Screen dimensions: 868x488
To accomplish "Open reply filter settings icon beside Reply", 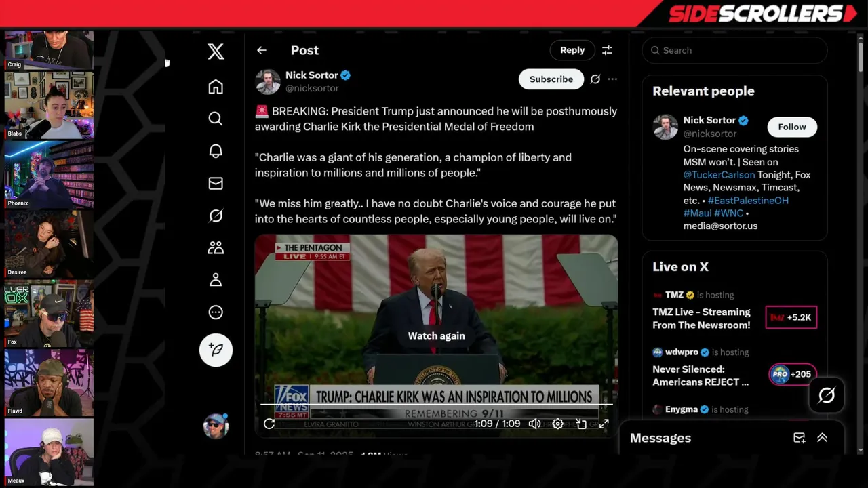I will tap(607, 50).
